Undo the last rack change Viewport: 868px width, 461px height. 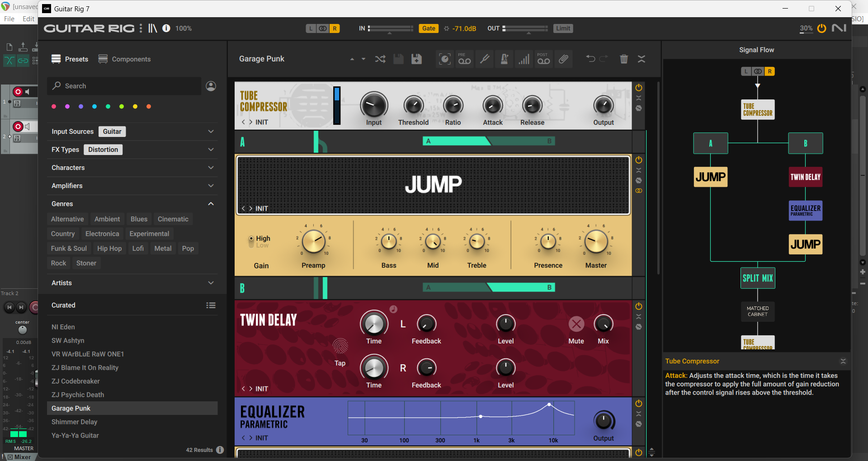(x=590, y=59)
